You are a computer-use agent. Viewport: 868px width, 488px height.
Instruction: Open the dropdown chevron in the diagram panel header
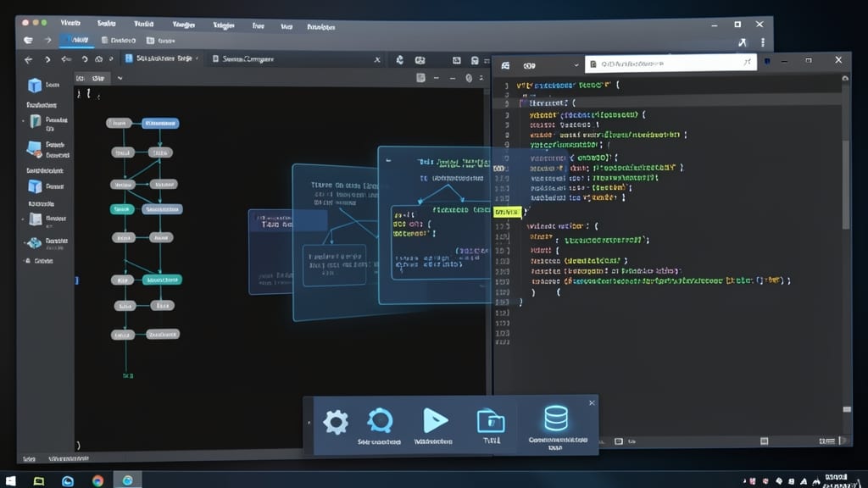click(x=120, y=79)
